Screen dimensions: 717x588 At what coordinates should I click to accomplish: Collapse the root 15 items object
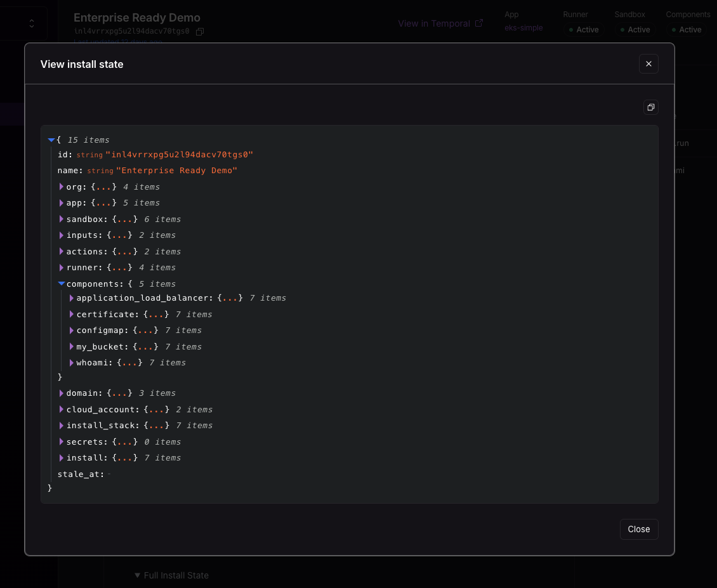point(51,140)
